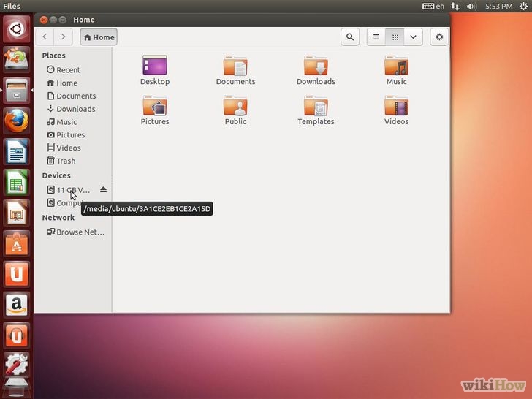Click the search magnifier button
The image size is (532, 399).
coord(350,37)
